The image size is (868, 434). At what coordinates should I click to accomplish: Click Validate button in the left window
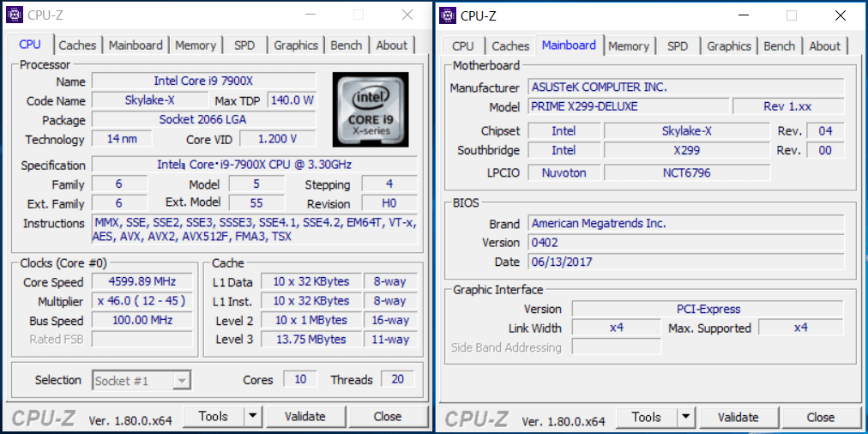coord(305,416)
